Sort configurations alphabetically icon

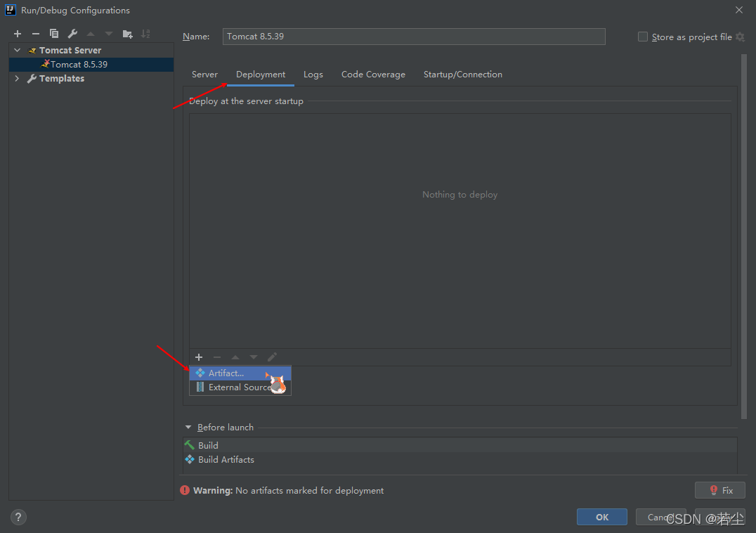[145, 34]
